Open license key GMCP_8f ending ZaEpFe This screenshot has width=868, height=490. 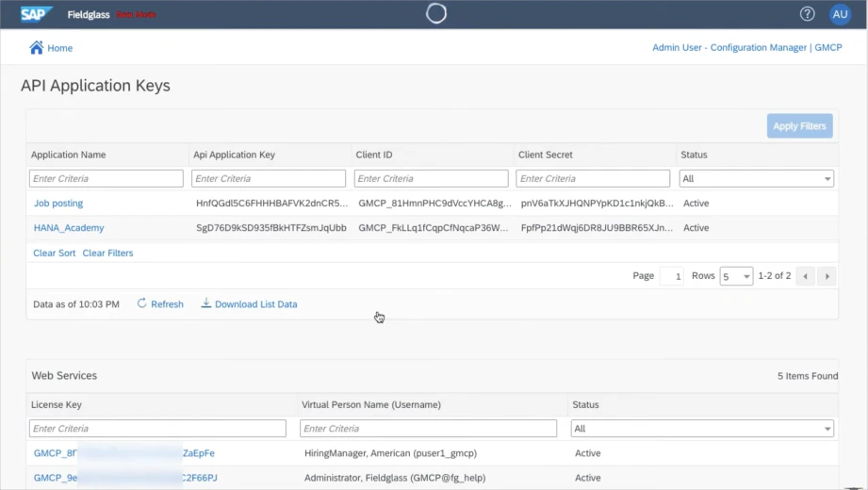pyautogui.click(x=124, y=453)
